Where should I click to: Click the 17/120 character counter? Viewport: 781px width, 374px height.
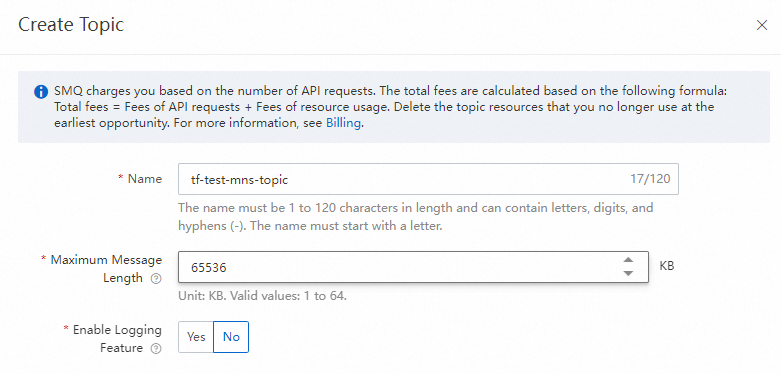tap(650, 179)
